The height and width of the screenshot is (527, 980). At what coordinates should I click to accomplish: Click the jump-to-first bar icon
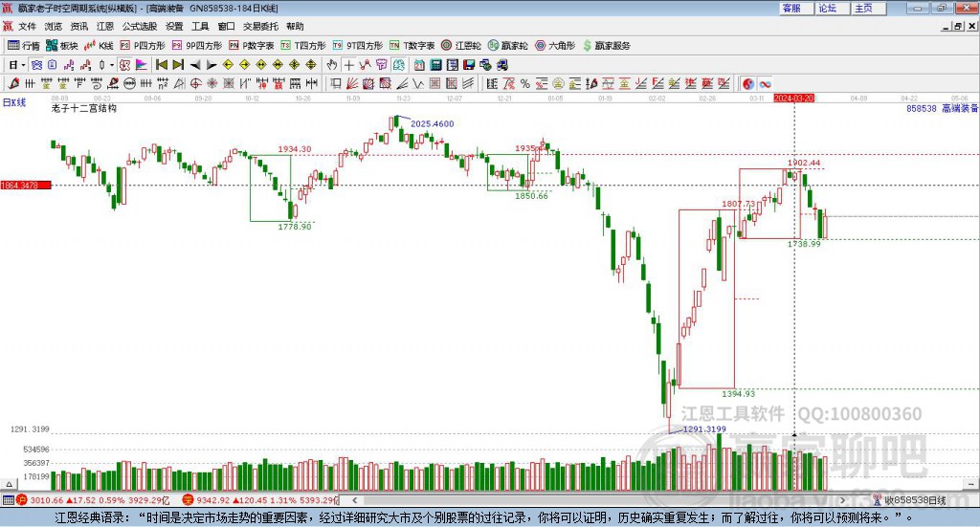[x=161, y=65]
